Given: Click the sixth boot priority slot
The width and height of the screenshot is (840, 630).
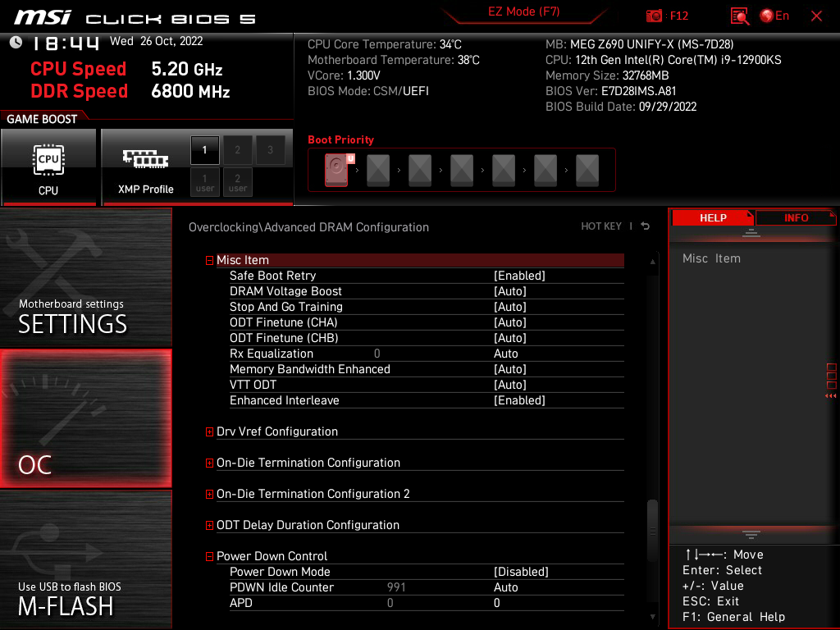Looking at the screenshot, I should [546, 171].
